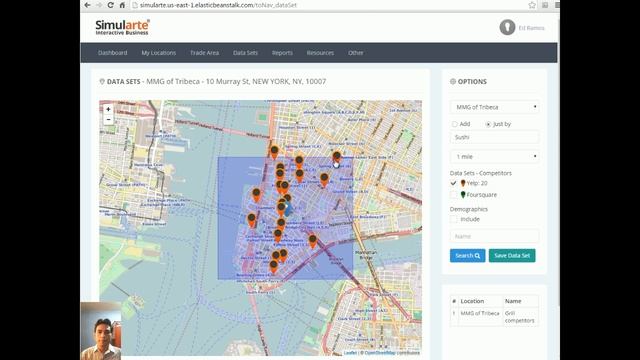Click the Sushi keyword input field

coord(494,137)
